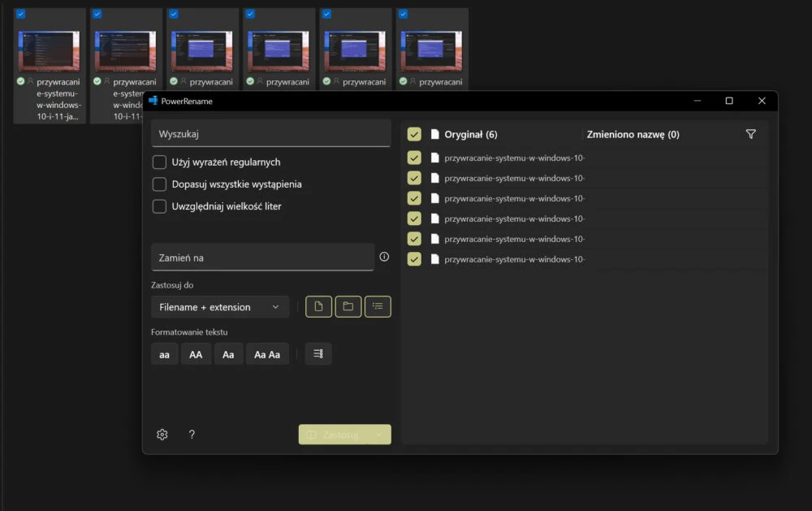Expand the arrow next to Zastosuj button
Viewport: 812px width, 511px height.
[379, 435]
